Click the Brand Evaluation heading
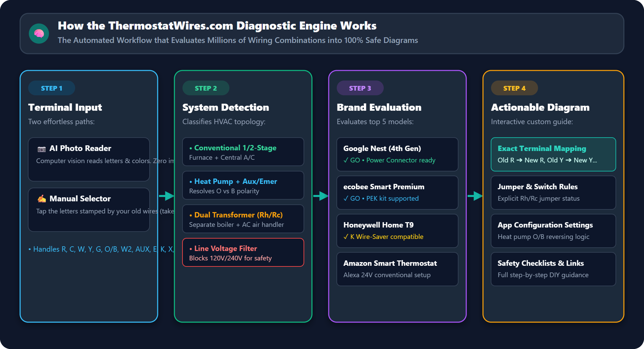This screenshot has width=644, height=349. (x=379, y=107)
